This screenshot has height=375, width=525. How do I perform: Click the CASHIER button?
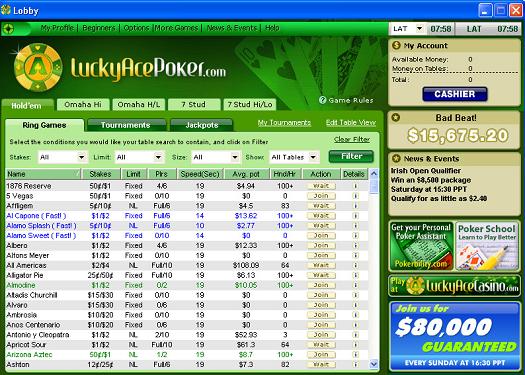pos(455,94)
